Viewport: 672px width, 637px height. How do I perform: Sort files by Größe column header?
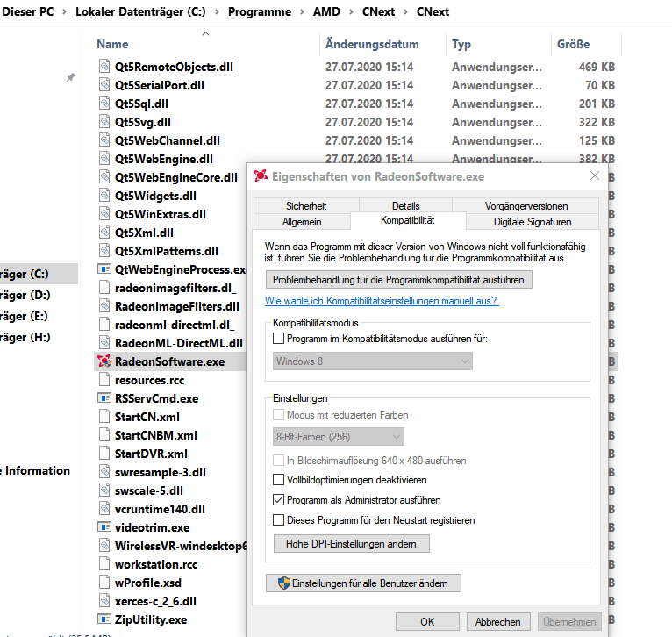pos(574,44)
